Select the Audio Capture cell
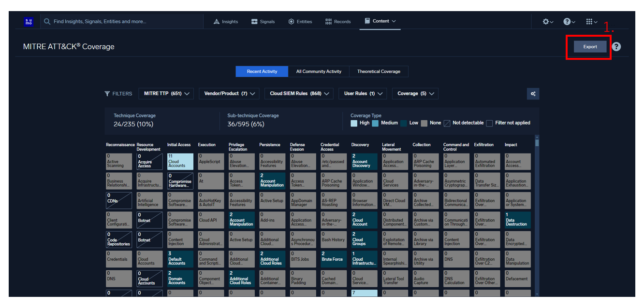Viewport: 644px width, 307px height. pyautogui.click(x=426, y=279)
